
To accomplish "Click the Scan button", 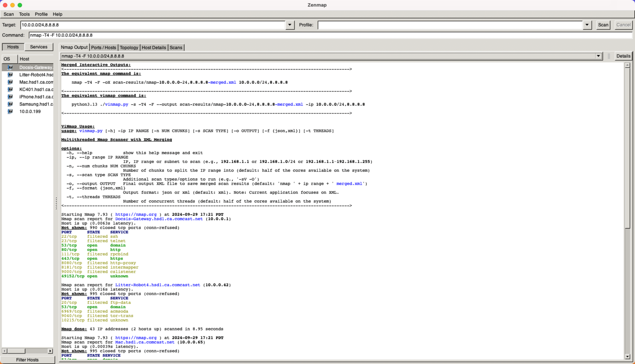I will [x=604, y=25].
